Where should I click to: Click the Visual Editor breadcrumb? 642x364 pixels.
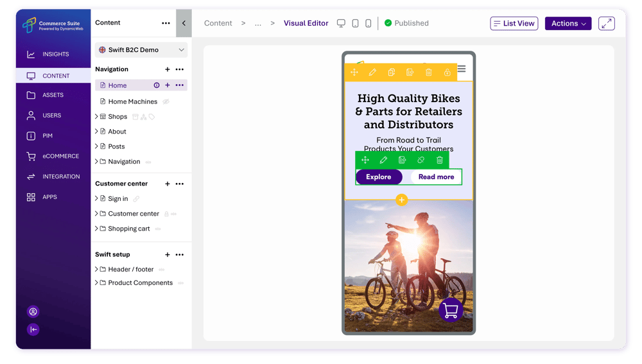pos(306,23)
